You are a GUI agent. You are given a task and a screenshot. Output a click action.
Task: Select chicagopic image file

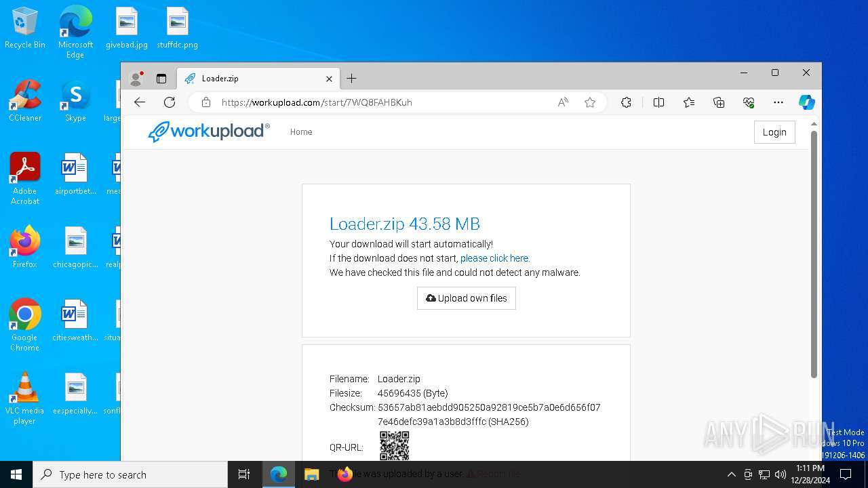[x=75, y=248]
